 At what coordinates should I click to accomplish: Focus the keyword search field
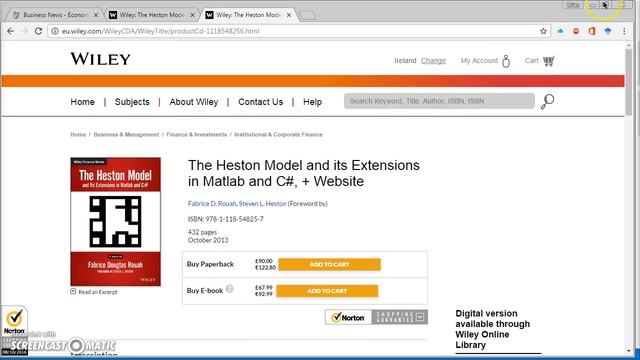[x=439, y=101]
